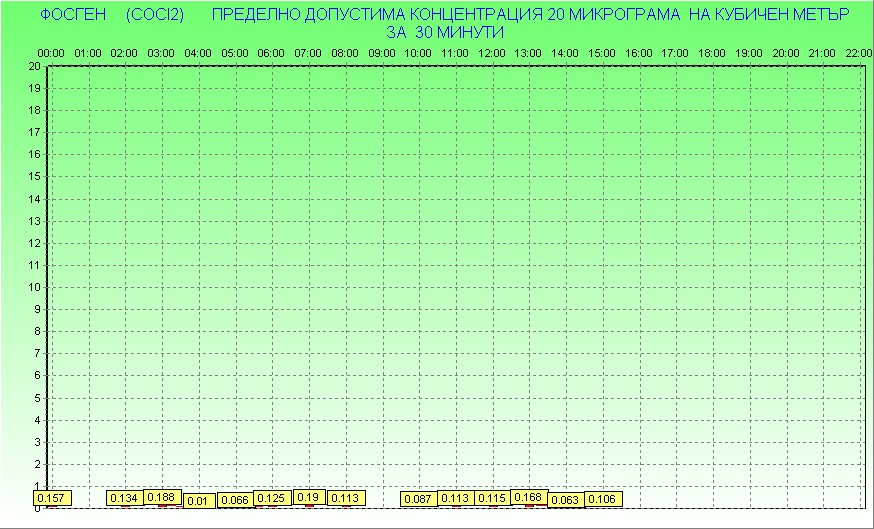This screenshot has height=529, width=874.
Task: Select the 0.125 data label
Action: (x=271, y=498)
